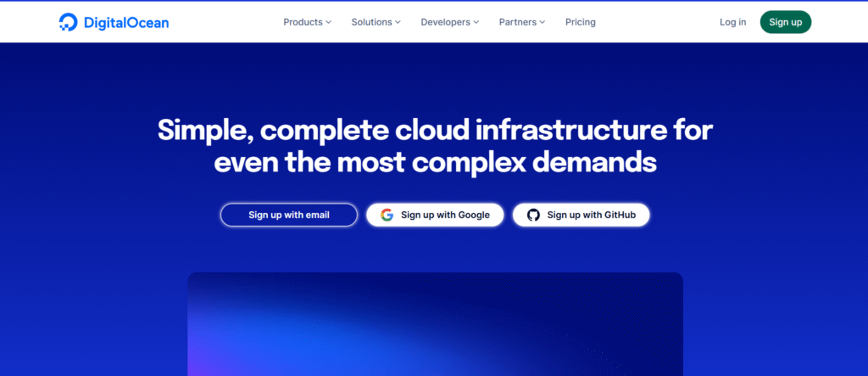The image size is (868, 376).
Task: Select the Sign up with GitHub text
Action: 592,215
